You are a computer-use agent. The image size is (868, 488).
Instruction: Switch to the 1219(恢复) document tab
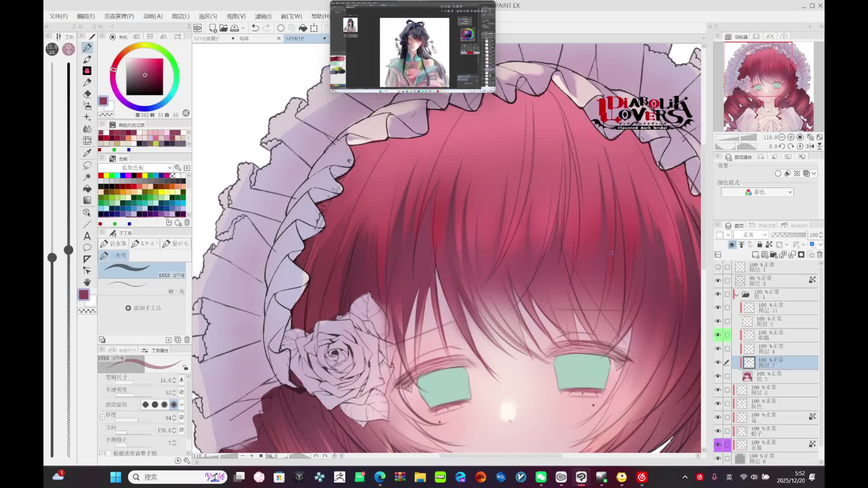[x=207, y=38]
